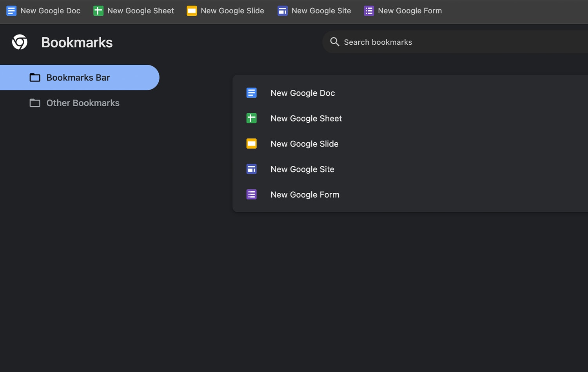Select the New Google Site list entry text

[302, 169]
